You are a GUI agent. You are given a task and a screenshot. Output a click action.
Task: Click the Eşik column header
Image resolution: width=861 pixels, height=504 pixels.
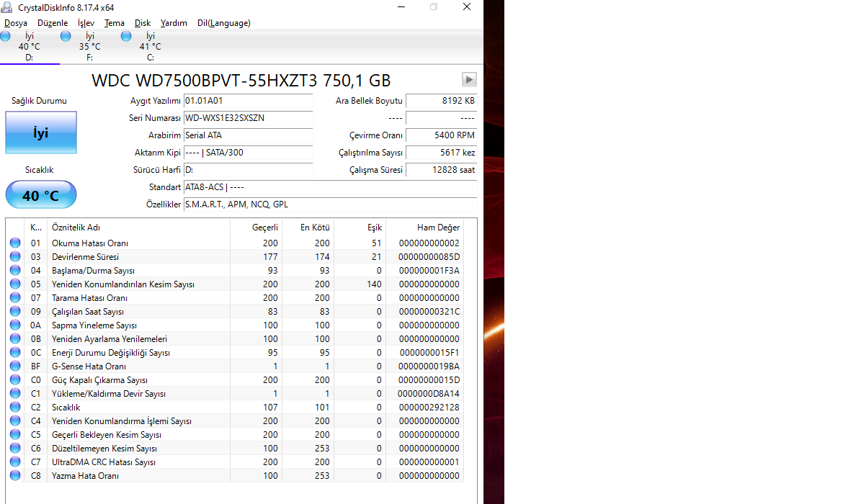pos(360,228)
